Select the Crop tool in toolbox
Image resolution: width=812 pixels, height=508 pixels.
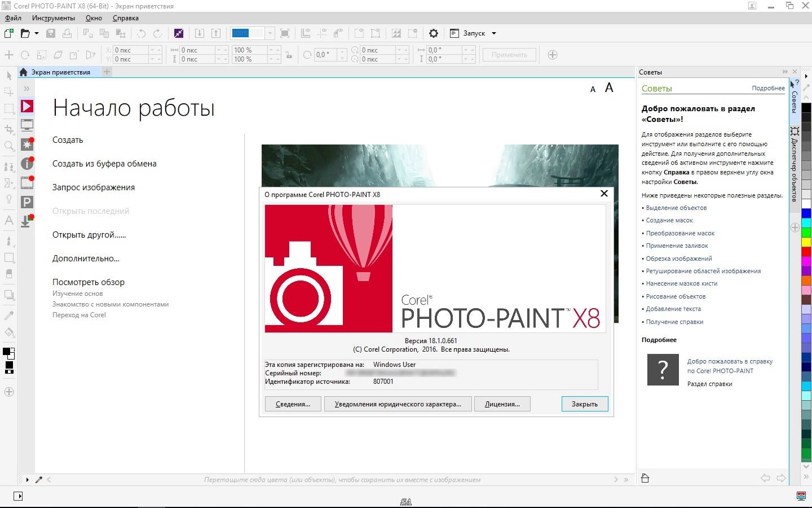9,129
